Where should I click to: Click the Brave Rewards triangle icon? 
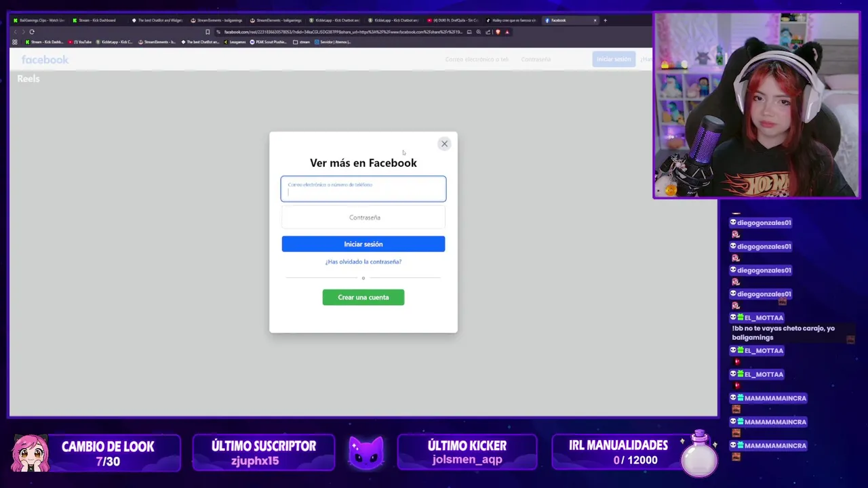pos(507,32)
